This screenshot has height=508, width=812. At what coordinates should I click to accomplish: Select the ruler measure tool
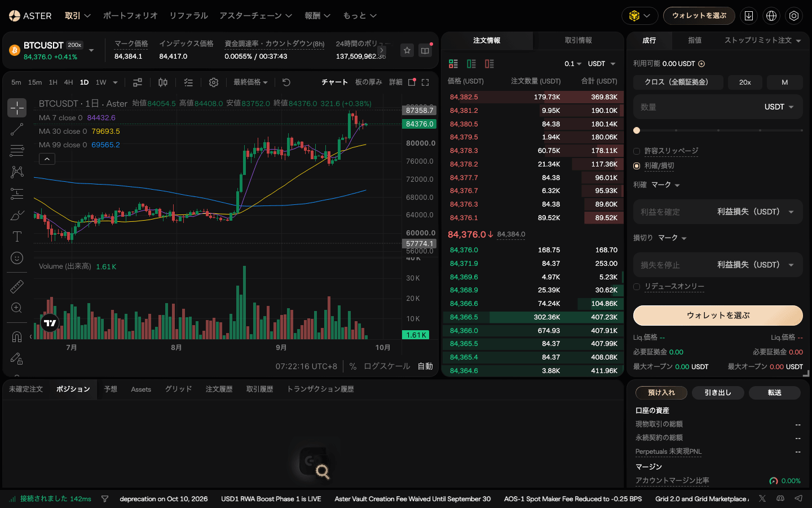(x=17, y=287)
